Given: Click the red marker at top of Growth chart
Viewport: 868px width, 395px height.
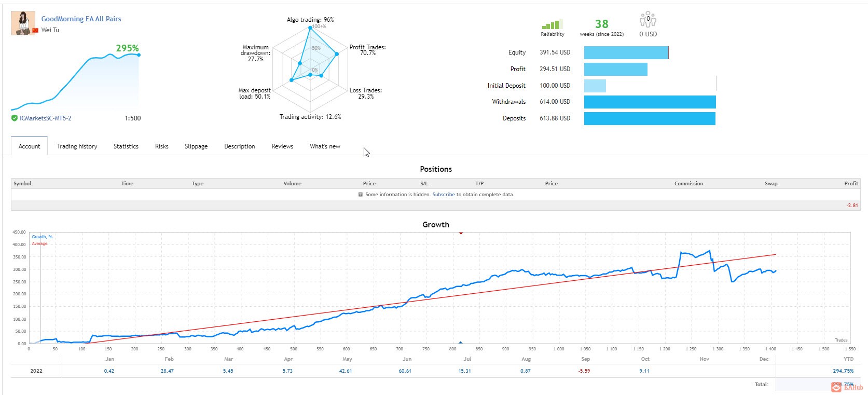Looking at the screenshot, I should pyautogui.click(x=461, y=234).
